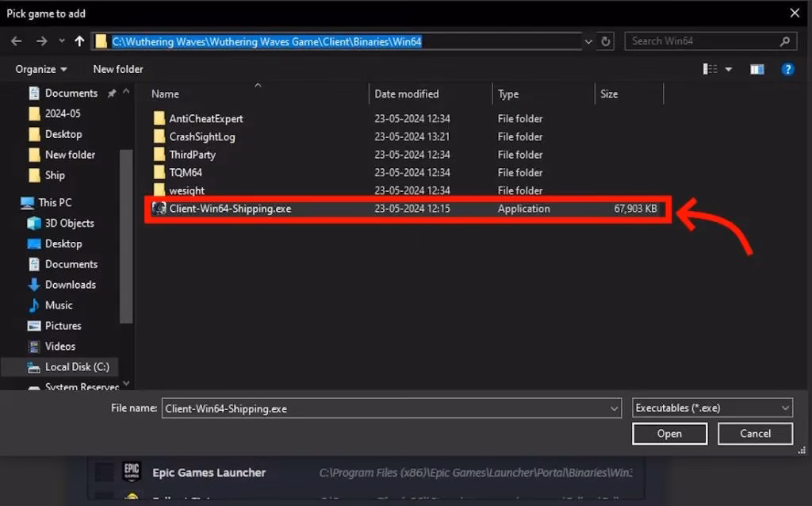Open the 2024-05 folder in sidebar
The height and width of the screenshot is (506, 812).
[55, 113]
